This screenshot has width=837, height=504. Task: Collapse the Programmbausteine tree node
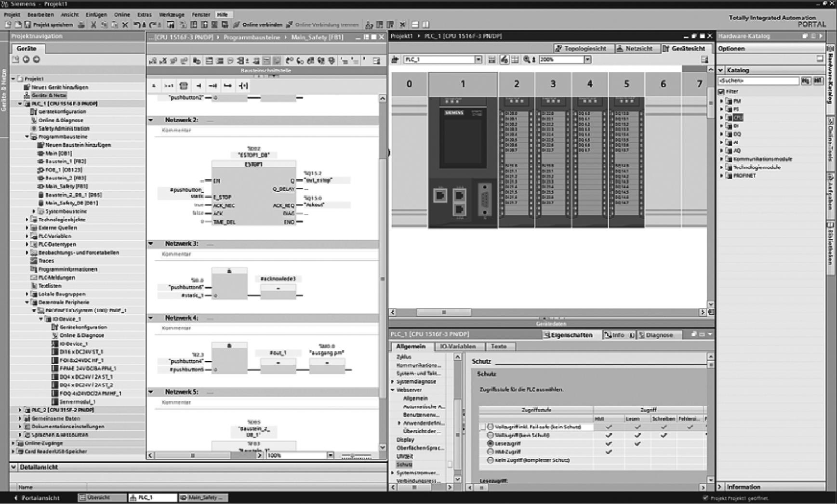(x=27, y=137)
